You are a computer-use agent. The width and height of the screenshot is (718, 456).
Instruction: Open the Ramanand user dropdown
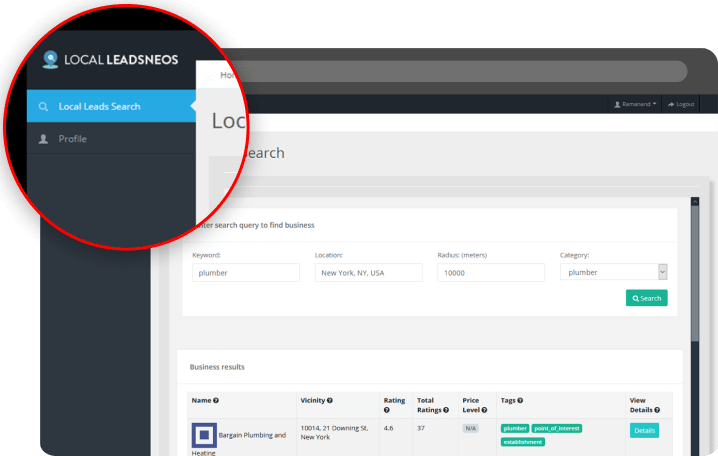(x=635, y=104)
